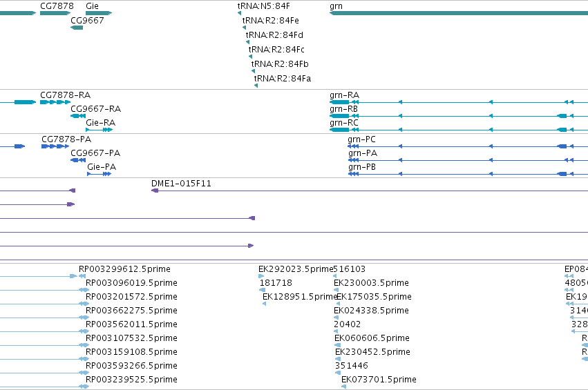Select the grn-PC protein label
Screen dimensions: 588x390
tap(361, 139)
